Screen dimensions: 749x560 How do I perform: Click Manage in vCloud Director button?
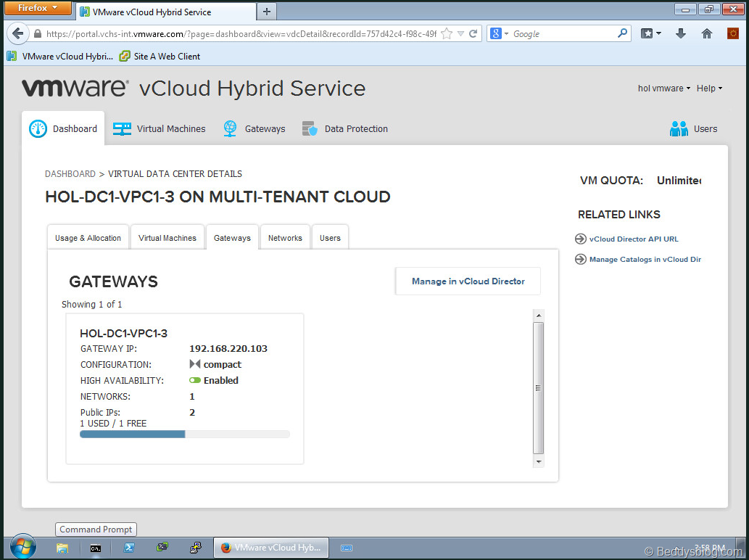tap(468, 281)
